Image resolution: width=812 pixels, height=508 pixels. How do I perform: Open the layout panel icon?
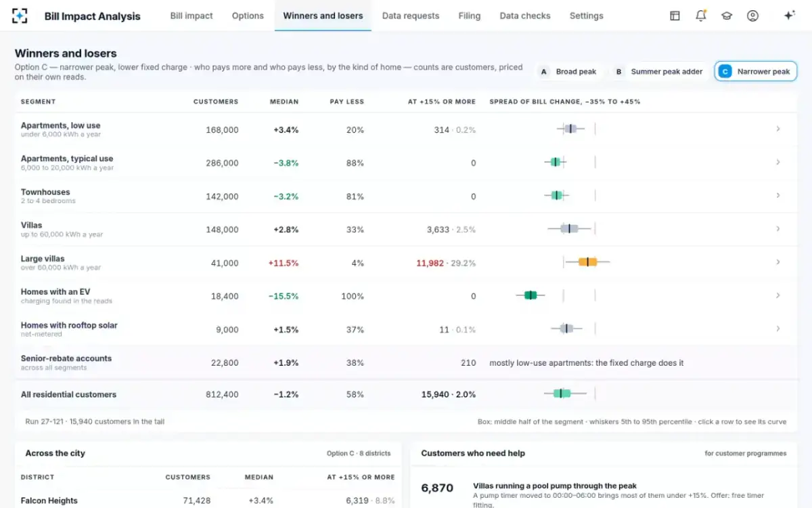tap(675, 16)
